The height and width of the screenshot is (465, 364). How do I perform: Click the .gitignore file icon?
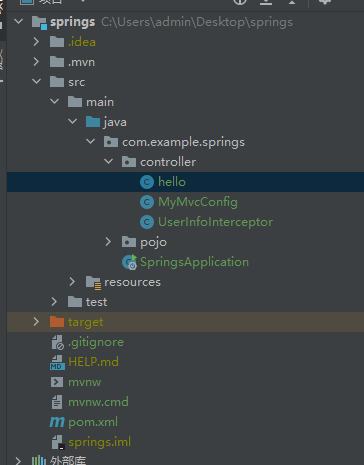click(57, 342)
